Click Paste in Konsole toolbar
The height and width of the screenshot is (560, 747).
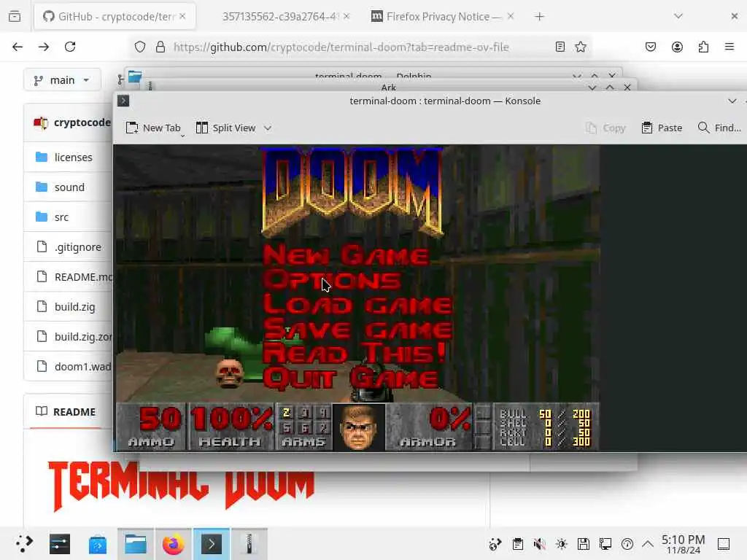[662, 128]
